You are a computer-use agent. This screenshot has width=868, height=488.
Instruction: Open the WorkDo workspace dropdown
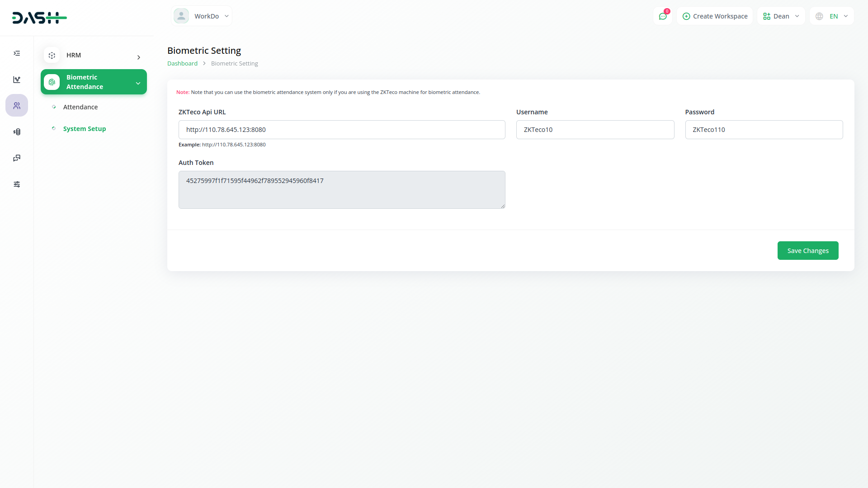point(202,16)
